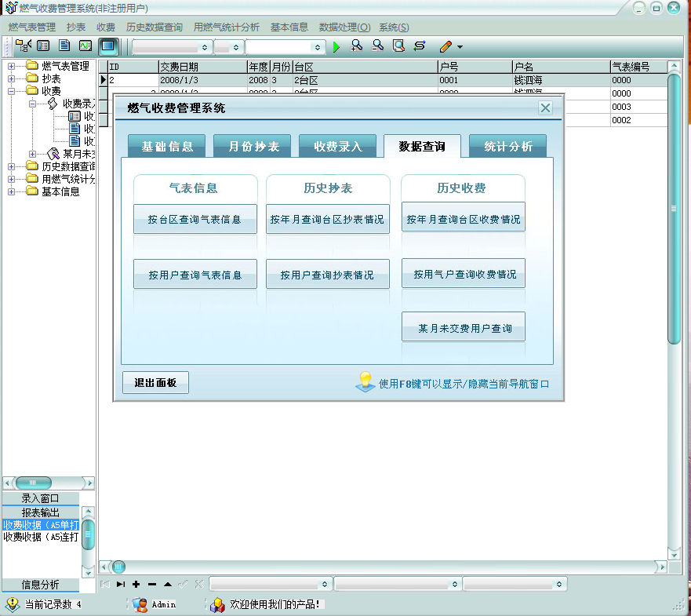Screen dimensions: 691x616
Task: Click the 户名 column header
Action: coord(561,67)
